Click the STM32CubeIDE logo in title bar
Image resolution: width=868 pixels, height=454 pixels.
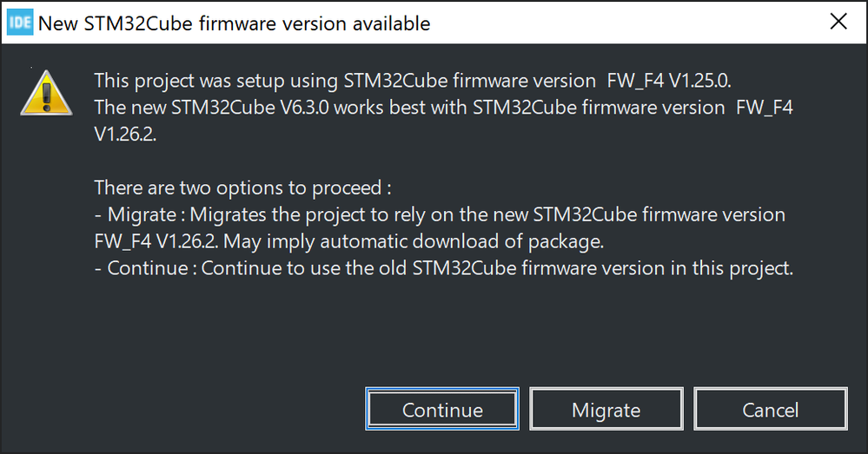click(20, 23)
